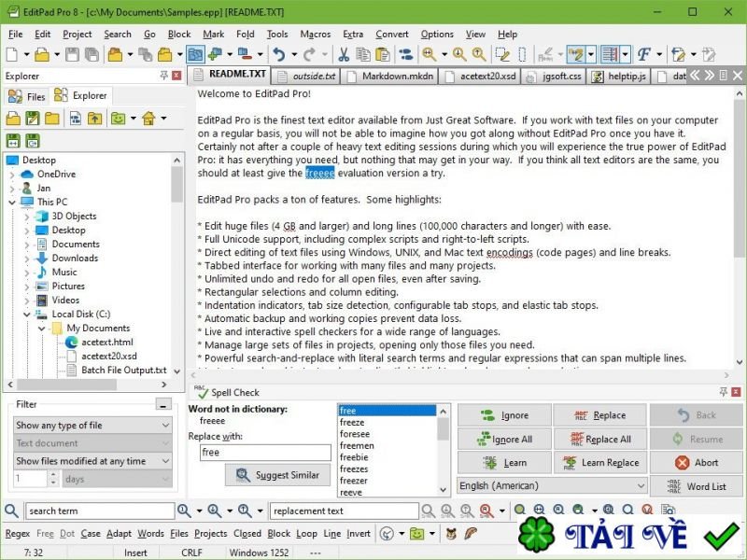Select freeze in the suggestion list

(352, 423)
